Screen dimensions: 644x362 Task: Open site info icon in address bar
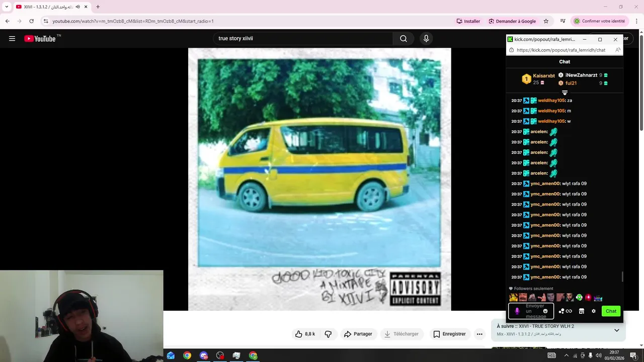pyautogui.click(x=46, y=21)
